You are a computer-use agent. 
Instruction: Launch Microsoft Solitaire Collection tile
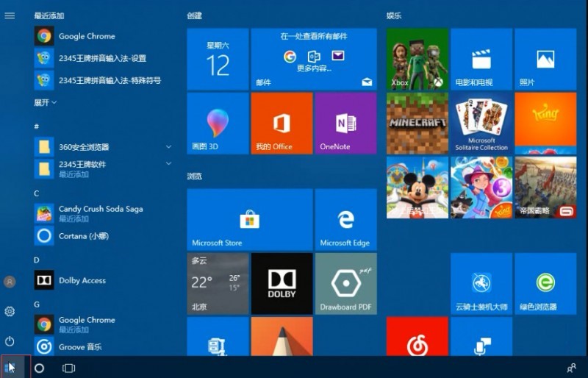click(481, 124)
